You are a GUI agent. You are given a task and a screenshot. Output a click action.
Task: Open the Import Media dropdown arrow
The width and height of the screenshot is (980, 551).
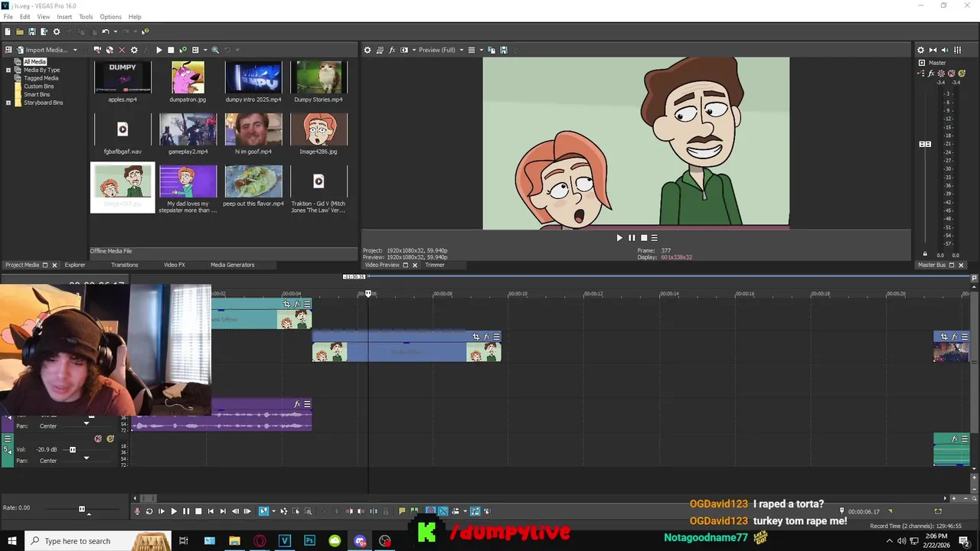[x=75, y=50]
